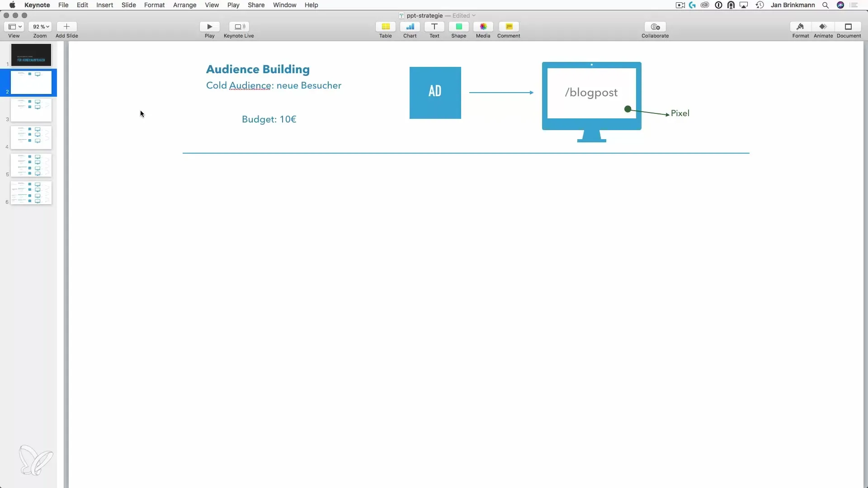This screenshot has height=488, width=868.
Task: Open the View menu in menu bar
Action: (x=212, y=5)
